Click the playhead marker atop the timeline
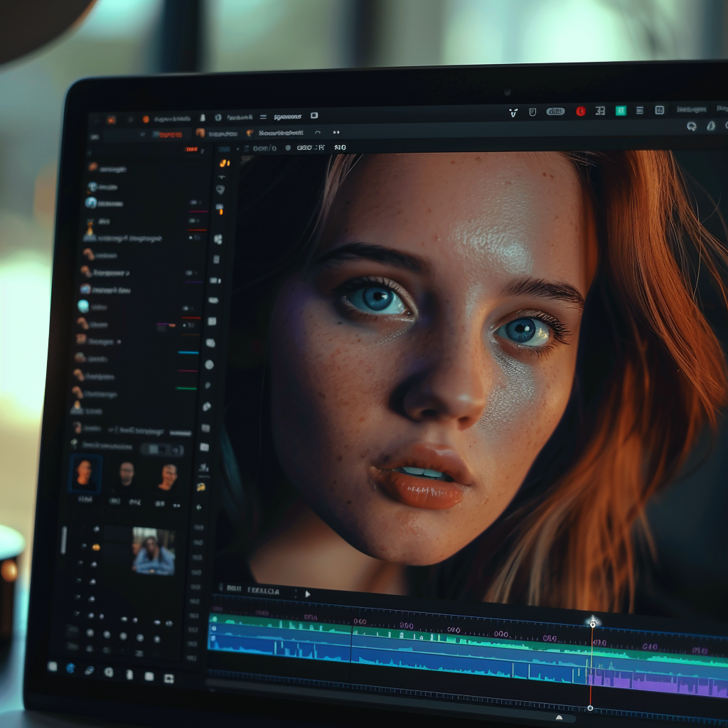This screenshot has height=728, width=728. (x=592, y=623)
